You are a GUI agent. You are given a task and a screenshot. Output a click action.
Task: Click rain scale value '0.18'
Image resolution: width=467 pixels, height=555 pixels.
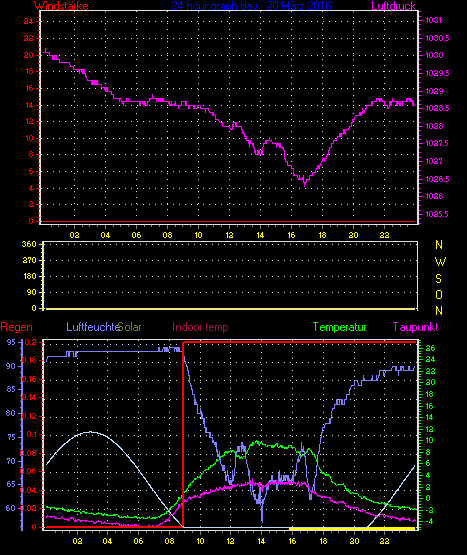pyautogui.click(x=29, y=360)
